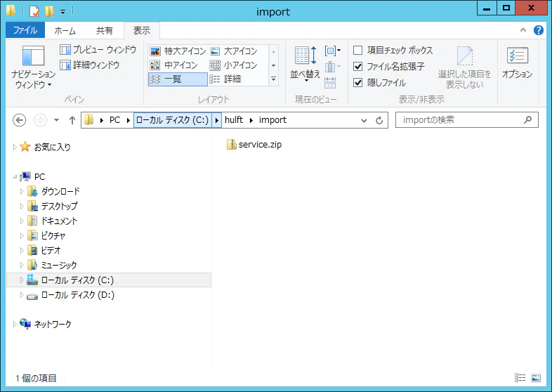
Task: Click the layout gallery scroll-down arrow
Action: (273, 65)
